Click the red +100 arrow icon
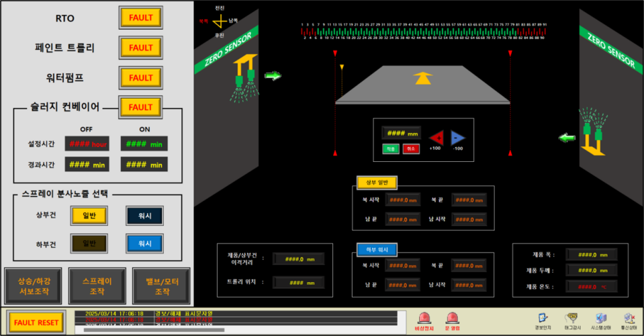 pos(436,137)
